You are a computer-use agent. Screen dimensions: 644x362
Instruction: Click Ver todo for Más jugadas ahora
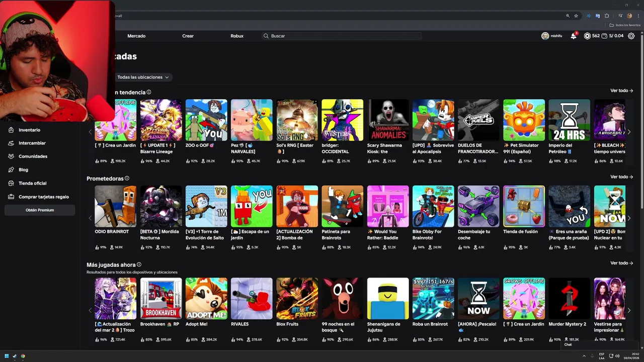click(x=621, y=263)
